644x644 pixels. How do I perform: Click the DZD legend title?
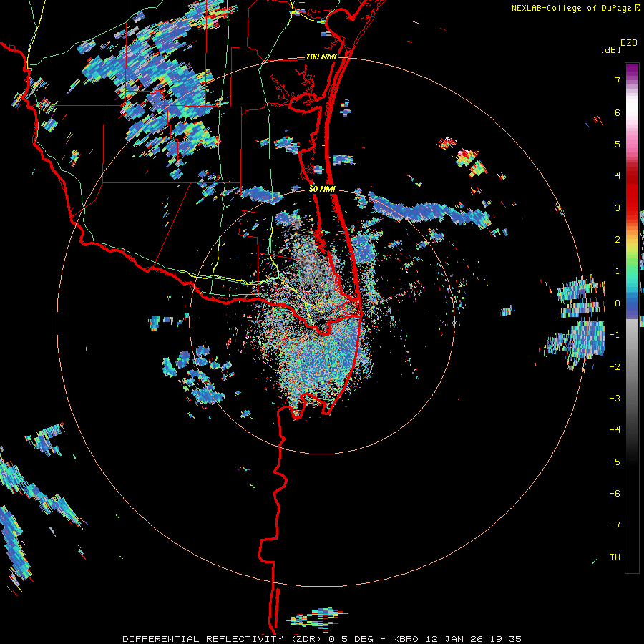pyautogui.click(x=629, y=43)
